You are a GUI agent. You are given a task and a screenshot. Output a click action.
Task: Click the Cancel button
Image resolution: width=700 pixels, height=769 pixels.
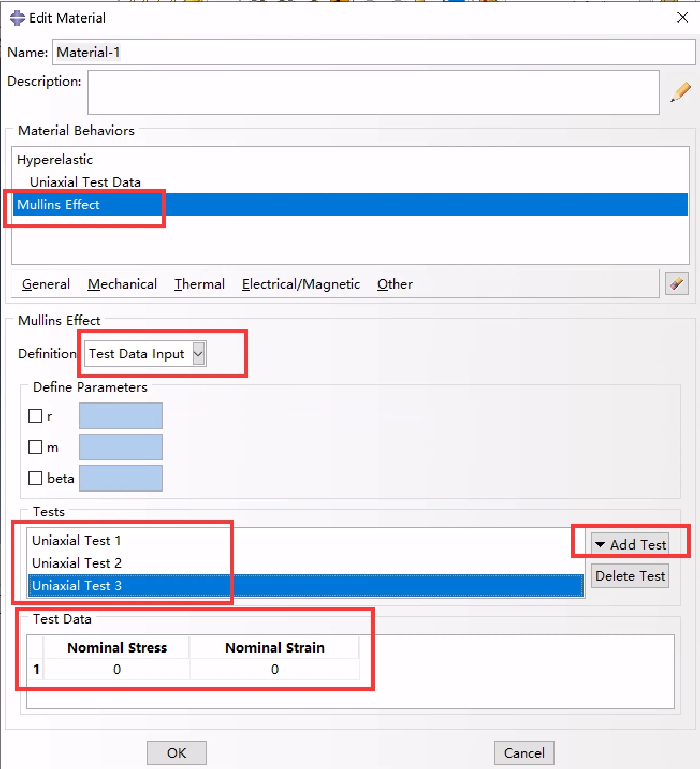click(524, 753)
